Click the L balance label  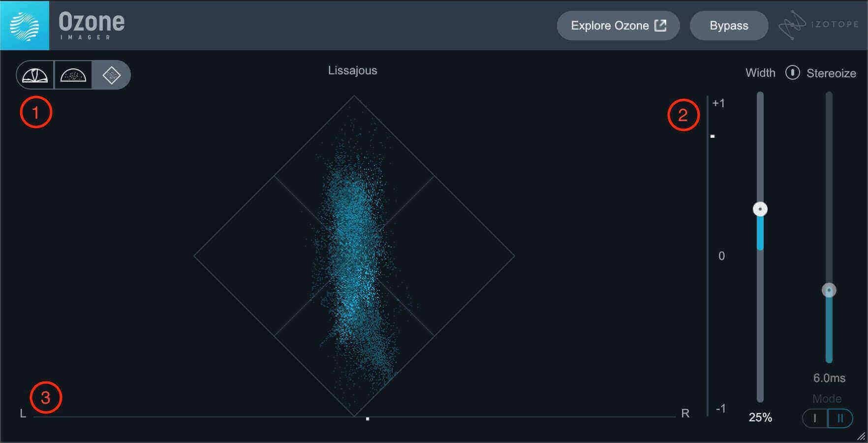23,413
